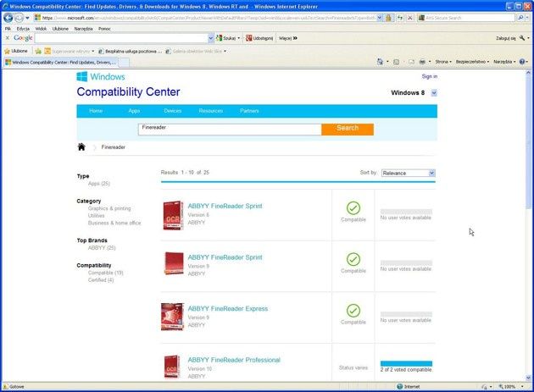This screenshot has width=534, height=392.
Task: Filter by Apps (25) type
Action: click(x=99, y=184)
